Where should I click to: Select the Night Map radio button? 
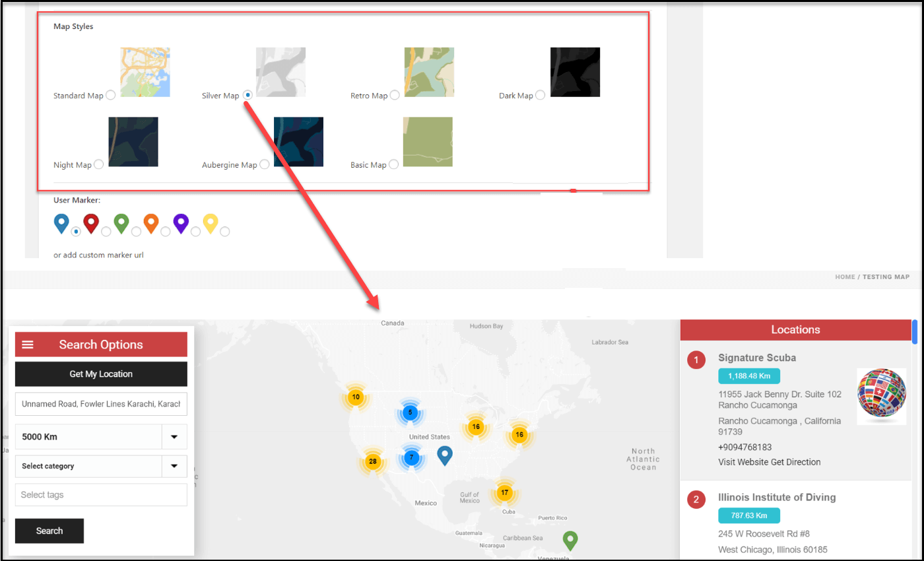[98, 164]
